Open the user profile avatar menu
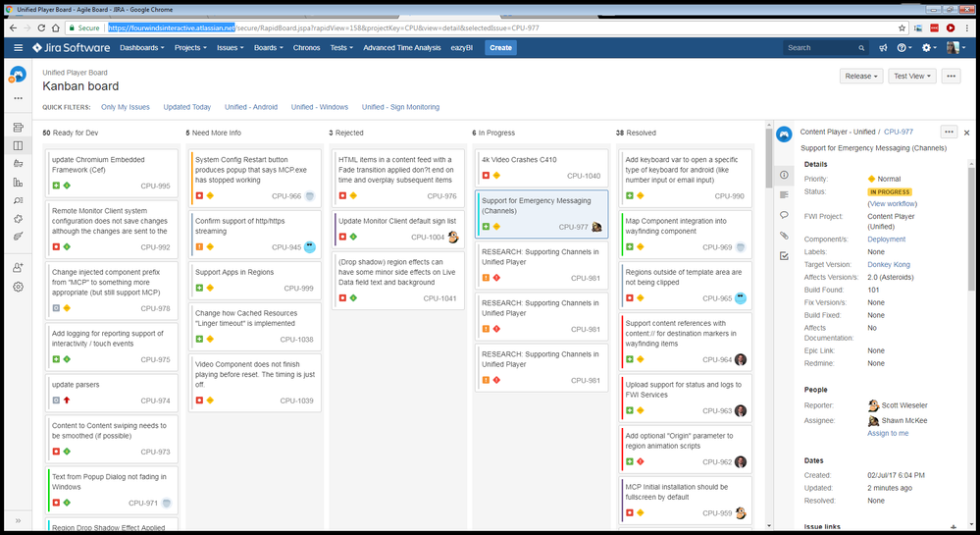The width and height of the screenshot is (980, 535). point(955,47)
